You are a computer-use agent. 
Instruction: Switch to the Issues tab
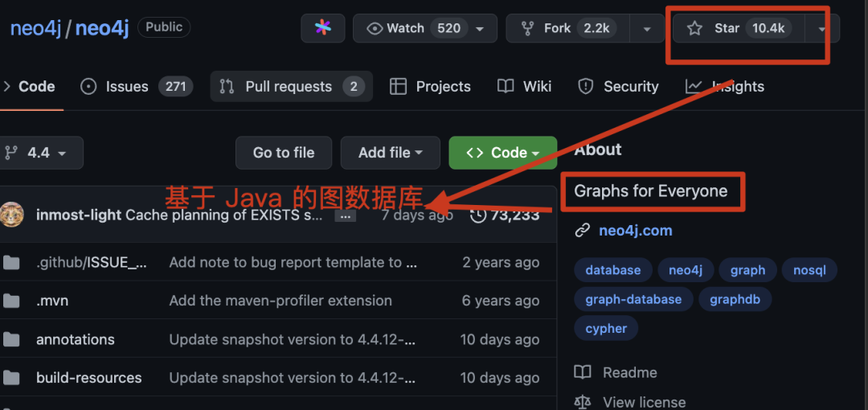tap(137, 87)
